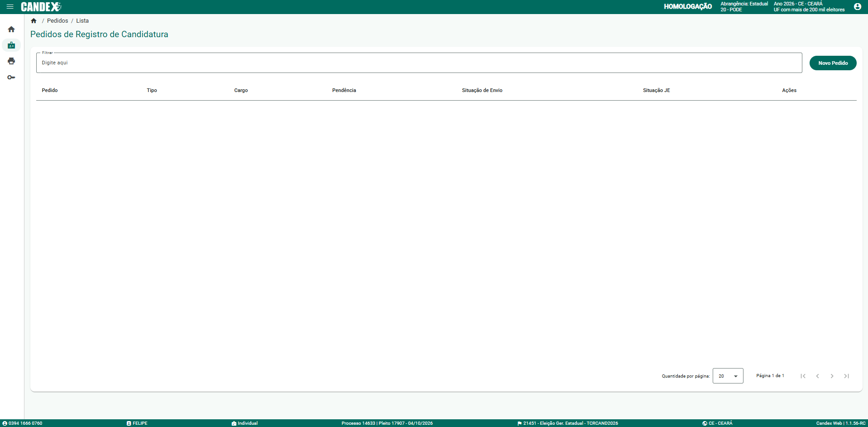Click Página 1 de 1 text

[770, 376]
